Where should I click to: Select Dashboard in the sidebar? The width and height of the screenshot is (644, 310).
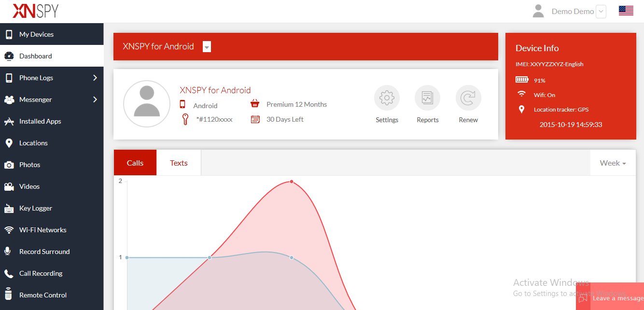(x=52, y=56)
